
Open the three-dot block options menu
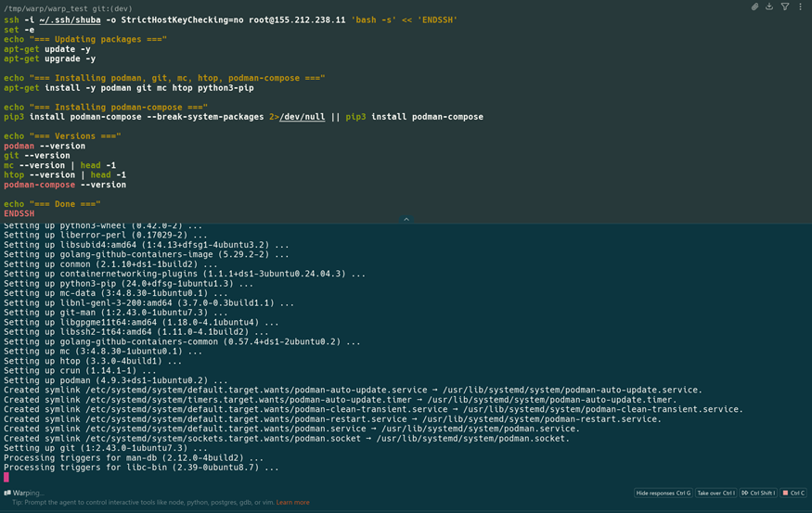(x=800, y=7)
